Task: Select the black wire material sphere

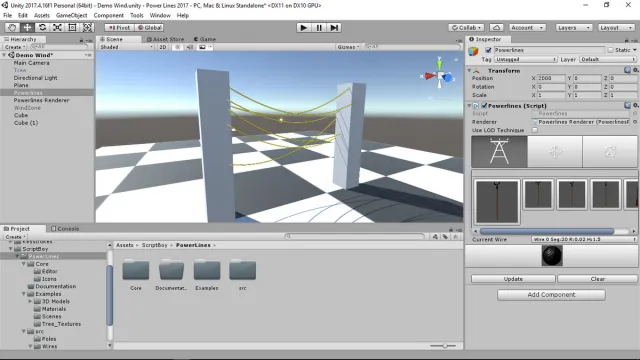Action: (552, 256)
